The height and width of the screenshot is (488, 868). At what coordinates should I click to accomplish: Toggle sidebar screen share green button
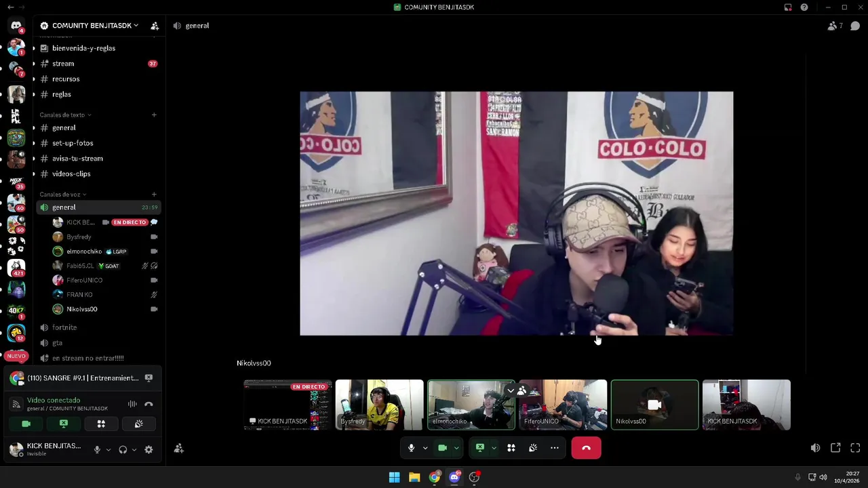click(64, 424)
